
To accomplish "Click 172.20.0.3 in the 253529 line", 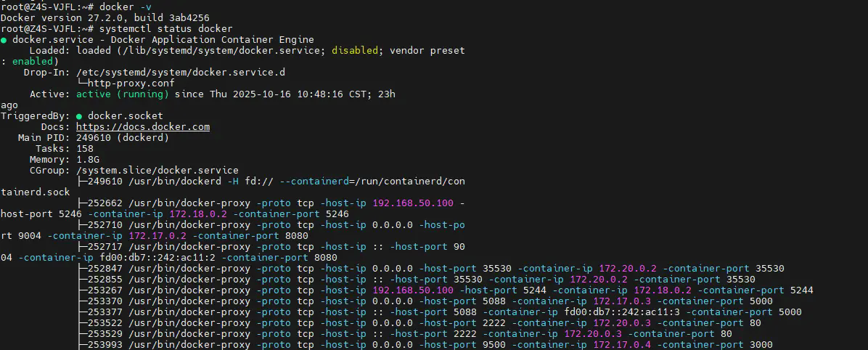I will click(x=593, y=334).
